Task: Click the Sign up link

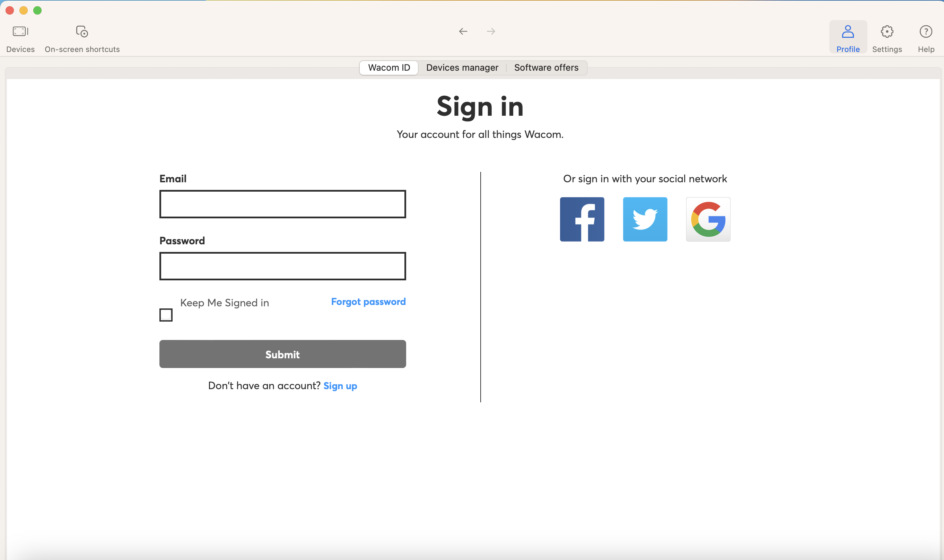Action: tap(340, 386)
